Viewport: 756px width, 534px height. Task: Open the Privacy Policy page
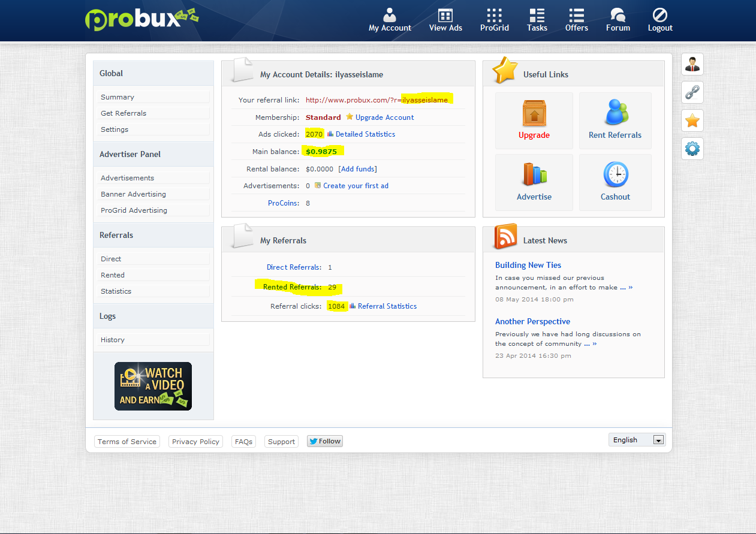(x=195, y=442)
